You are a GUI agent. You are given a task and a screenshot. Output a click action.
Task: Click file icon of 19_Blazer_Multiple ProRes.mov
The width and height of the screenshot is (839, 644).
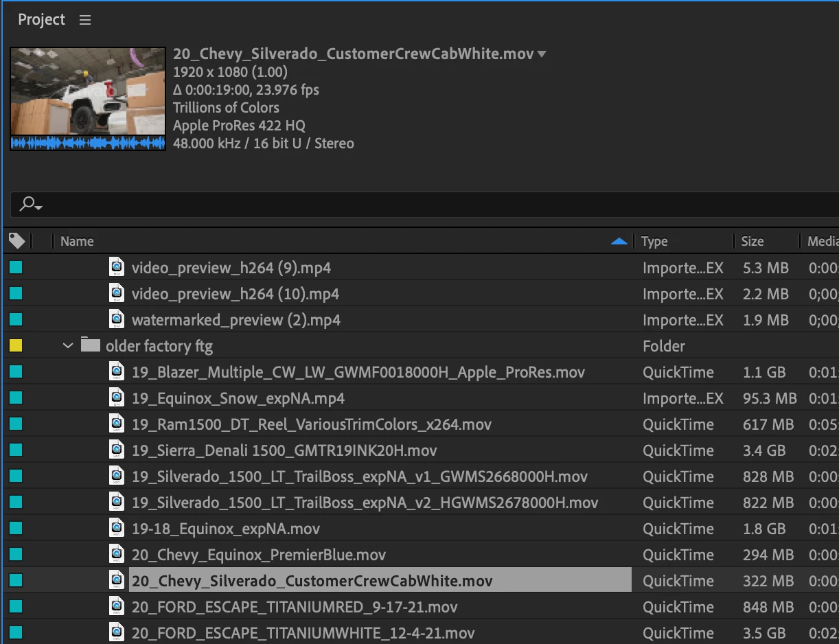[117, 371]
